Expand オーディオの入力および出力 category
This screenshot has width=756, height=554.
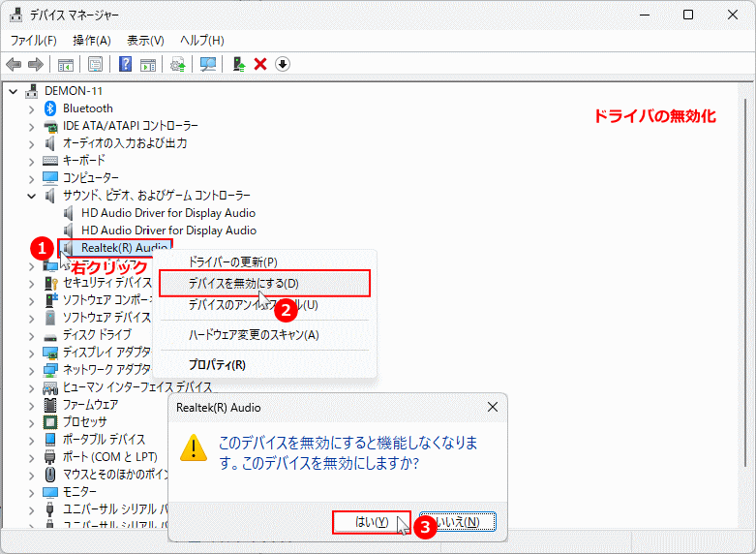(x=31, y=144)
